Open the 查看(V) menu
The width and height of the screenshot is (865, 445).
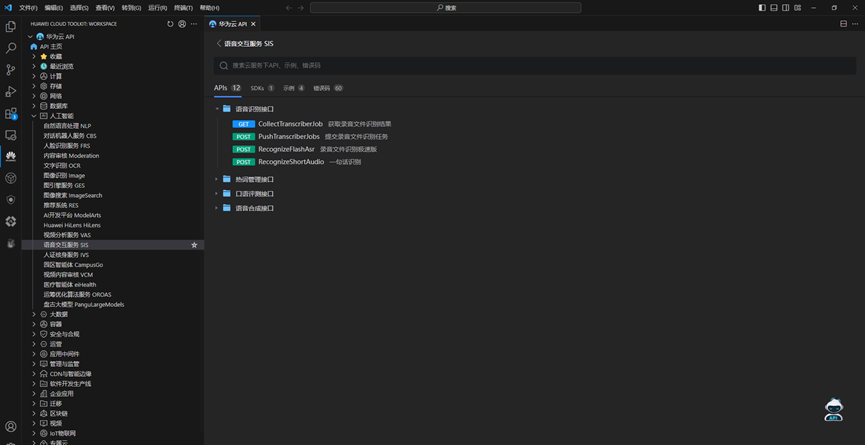(x=105, y=8)
